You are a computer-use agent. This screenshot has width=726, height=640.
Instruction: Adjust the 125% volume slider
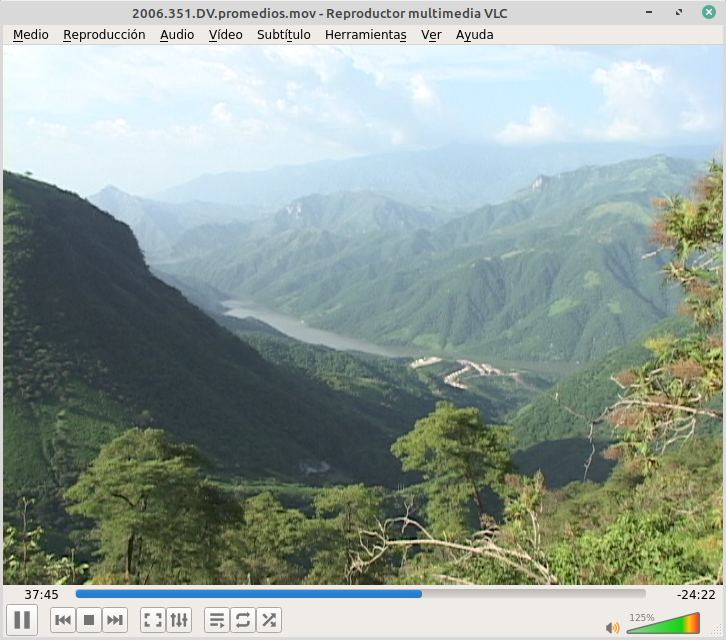[x=663, y=623]
